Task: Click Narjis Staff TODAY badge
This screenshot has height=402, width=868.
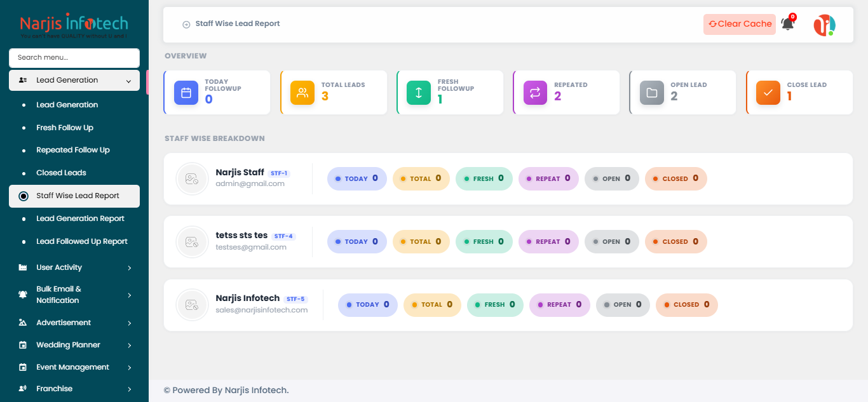Action: (x=356, y=178)
